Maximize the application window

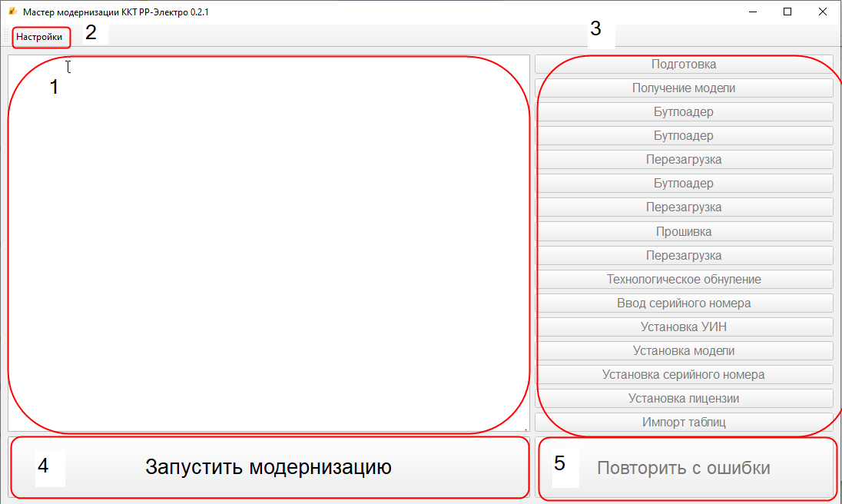click(787, 12)
